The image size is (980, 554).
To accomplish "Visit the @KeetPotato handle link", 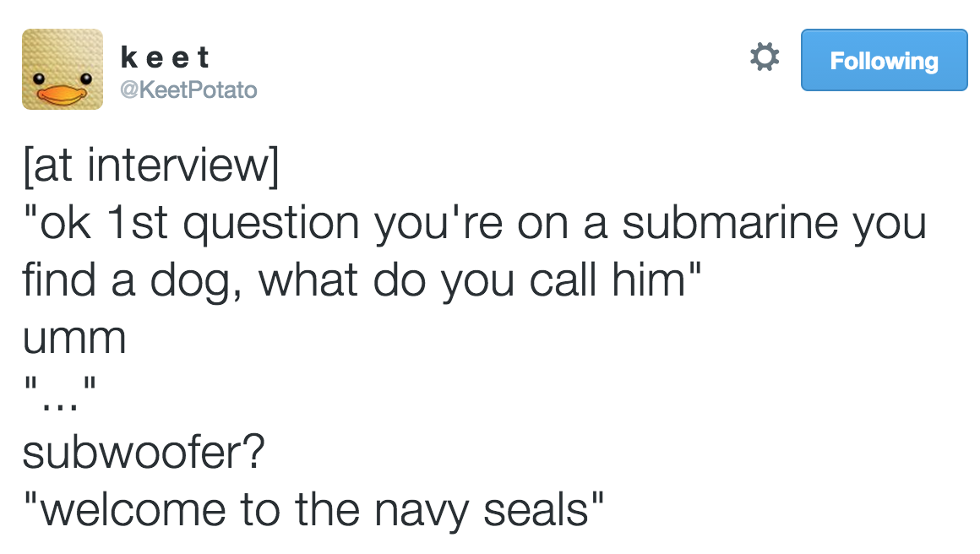I will [x=188, y=90].
